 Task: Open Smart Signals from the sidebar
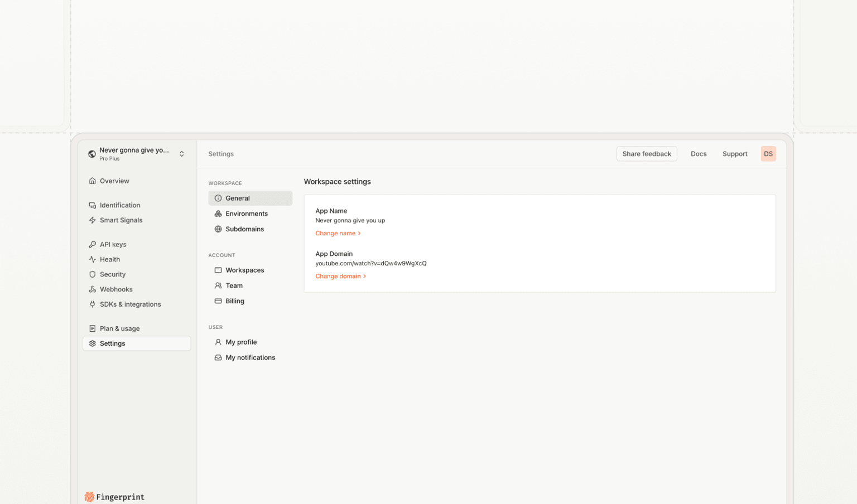tap(122, 220)
